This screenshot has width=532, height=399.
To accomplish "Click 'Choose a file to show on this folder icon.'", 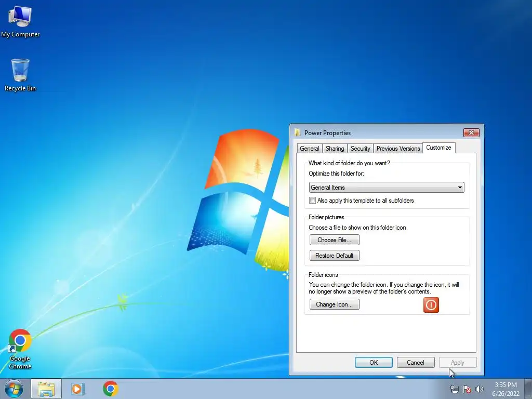I will tap(358, 228).
